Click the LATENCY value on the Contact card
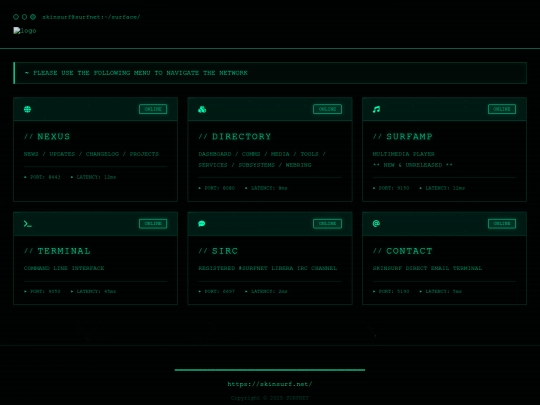The width and height of the screenshot is (540, 405). [x=441, y=291]
